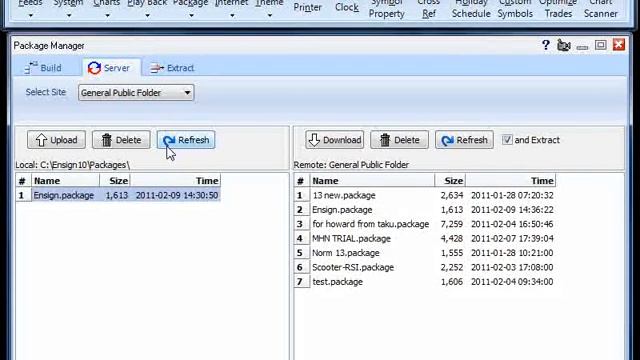Expand the Play Back menu arrow
The height and width of the screenshot is (360, 640).
[x=147, y=16]
